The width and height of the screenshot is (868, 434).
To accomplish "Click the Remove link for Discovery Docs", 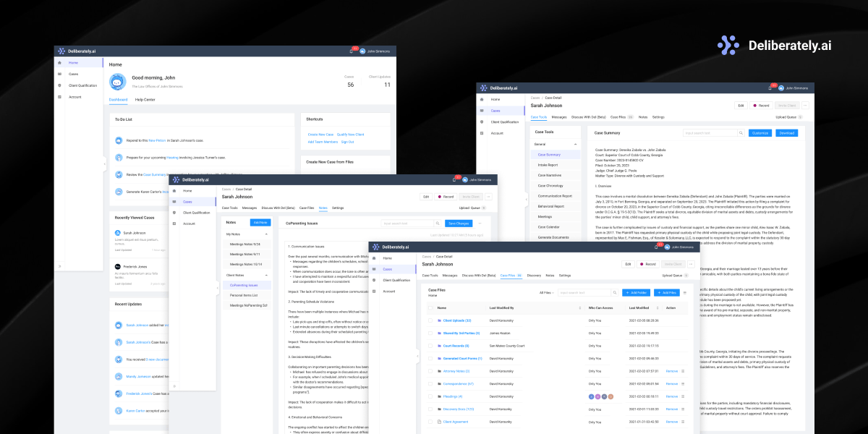I will (672, 409).
